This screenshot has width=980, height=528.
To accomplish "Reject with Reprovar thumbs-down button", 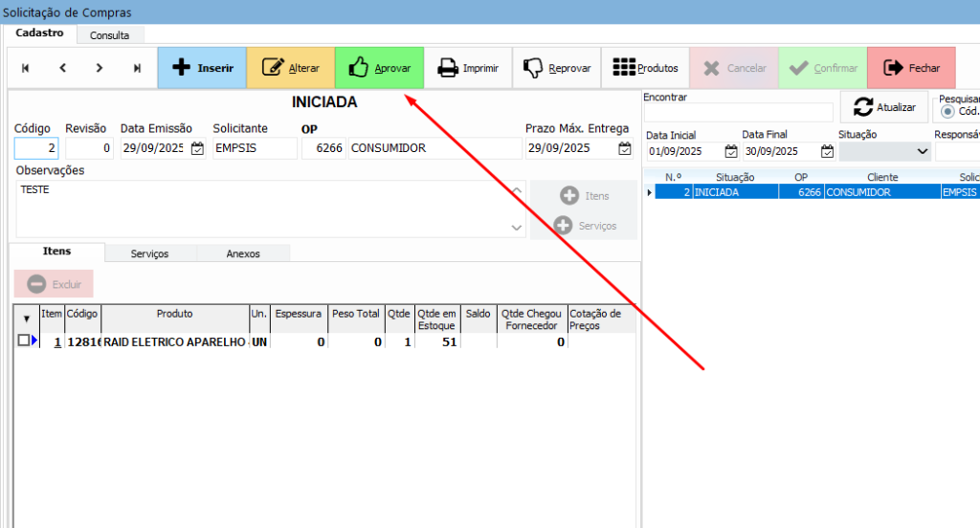I will tap(556, 68).
